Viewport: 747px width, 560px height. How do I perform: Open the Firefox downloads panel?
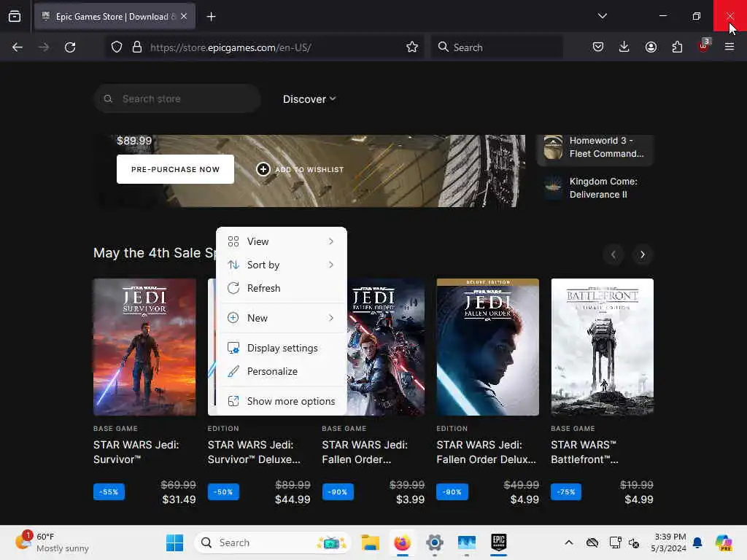click(624, 47)
